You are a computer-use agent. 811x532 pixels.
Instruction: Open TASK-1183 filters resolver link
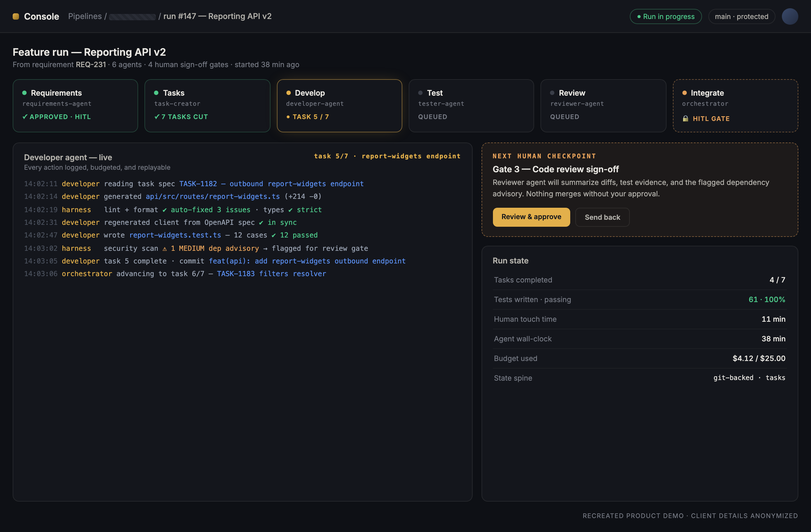click(x=271, y=274)
